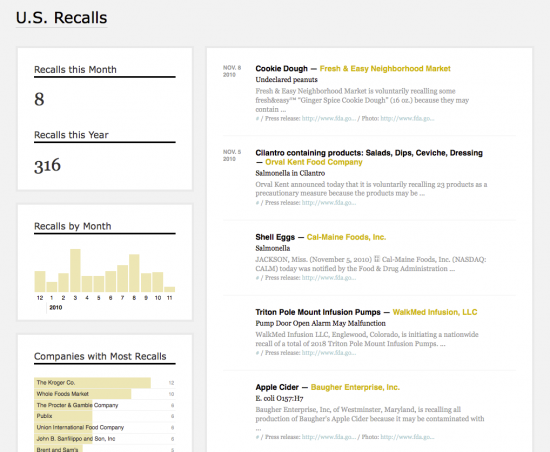Select The Procter & Gamble Company row

coord(105,405)
